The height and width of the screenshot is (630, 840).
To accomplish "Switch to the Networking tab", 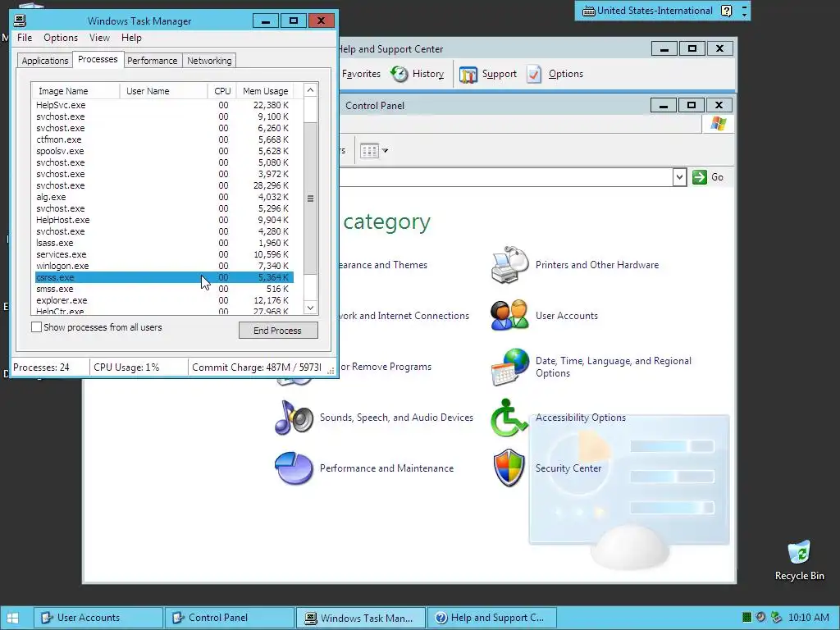I will [209, 61].
